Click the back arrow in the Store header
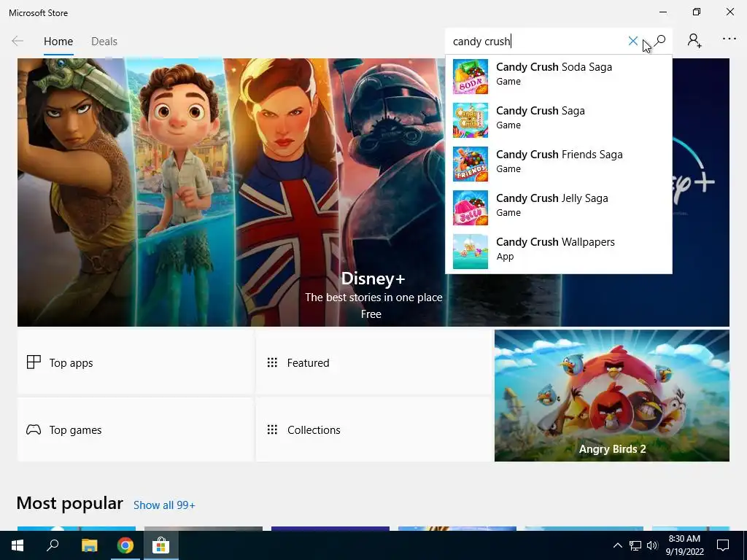This screenshot has height=560, width=747. 18,41
